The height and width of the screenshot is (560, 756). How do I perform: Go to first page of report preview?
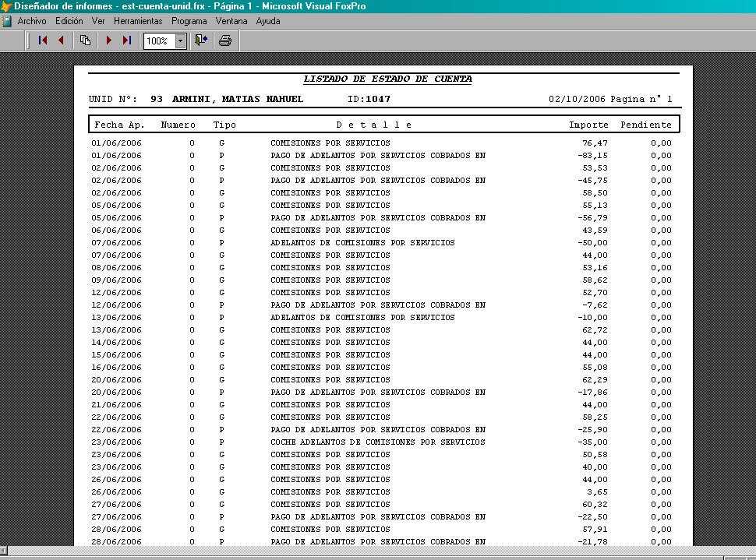(43, 41)
